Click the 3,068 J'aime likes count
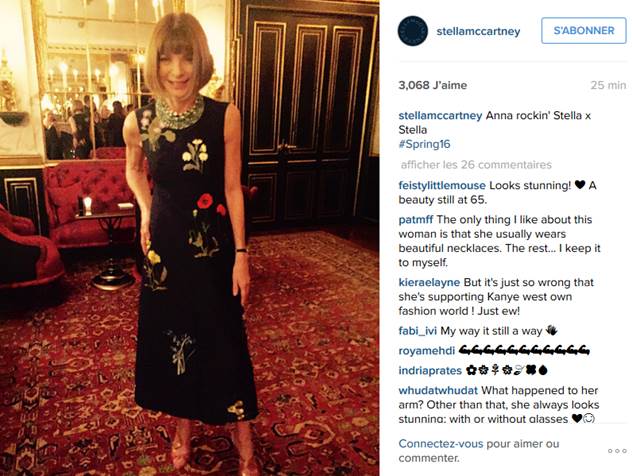This screenshot has width=632, height=476. 432,85
